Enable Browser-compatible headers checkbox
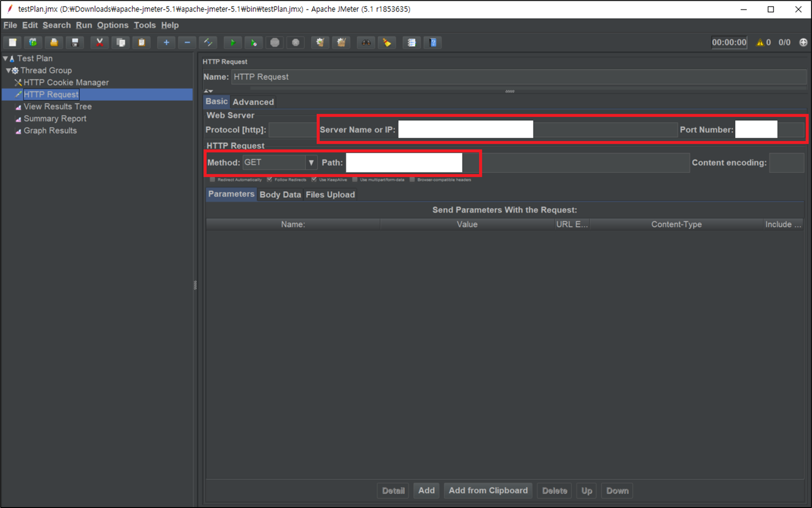 (412, 180)
